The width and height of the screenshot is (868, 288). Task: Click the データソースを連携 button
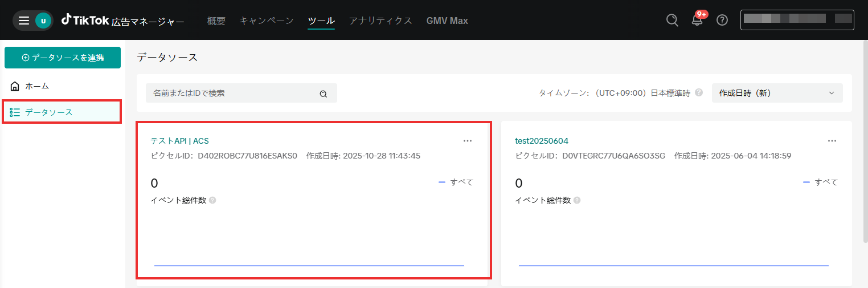(63, 58)
